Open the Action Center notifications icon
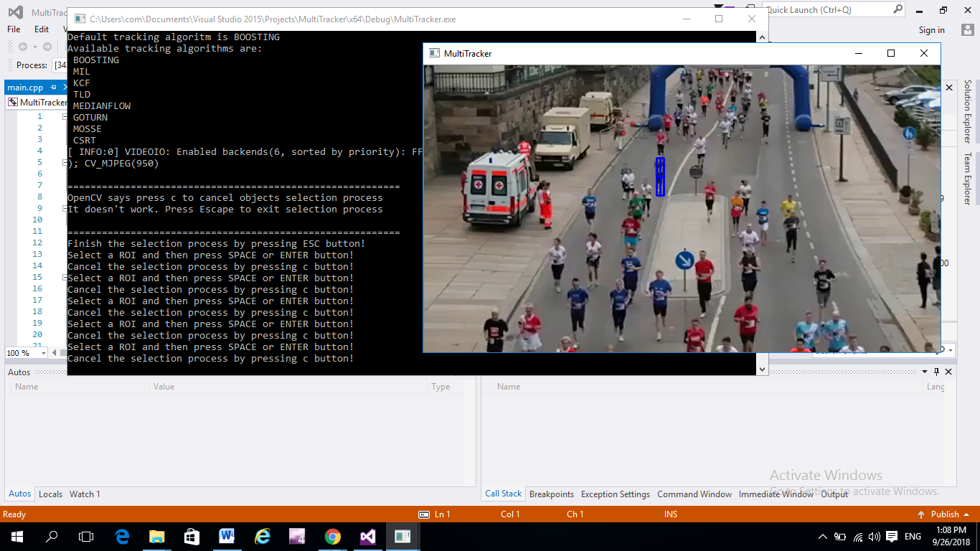Viewport: 980px width, 551px height. (892, 537)
